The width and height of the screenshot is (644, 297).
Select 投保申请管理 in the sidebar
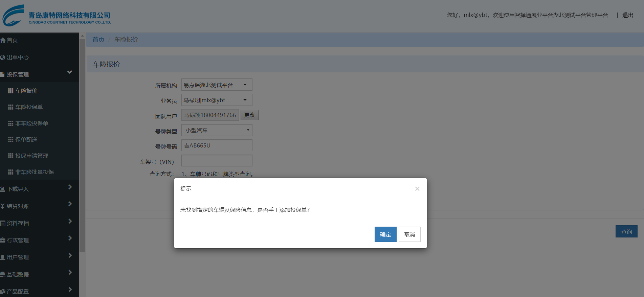pos(32,156)
